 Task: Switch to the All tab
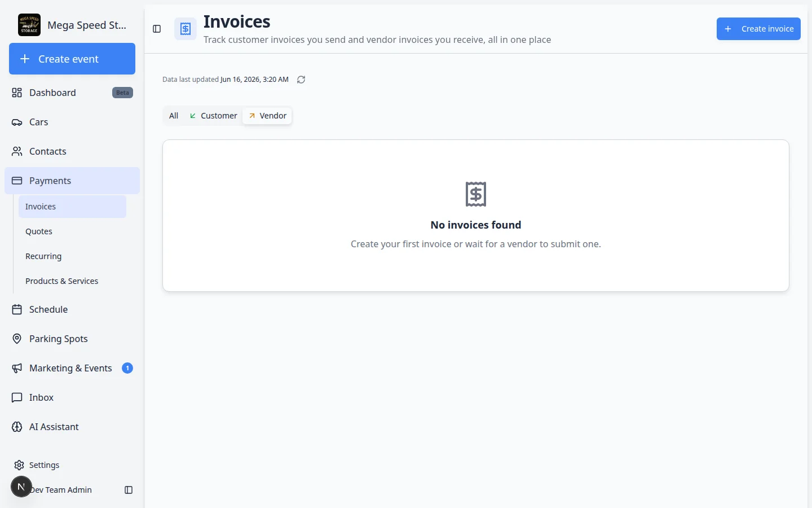point(174,116)
